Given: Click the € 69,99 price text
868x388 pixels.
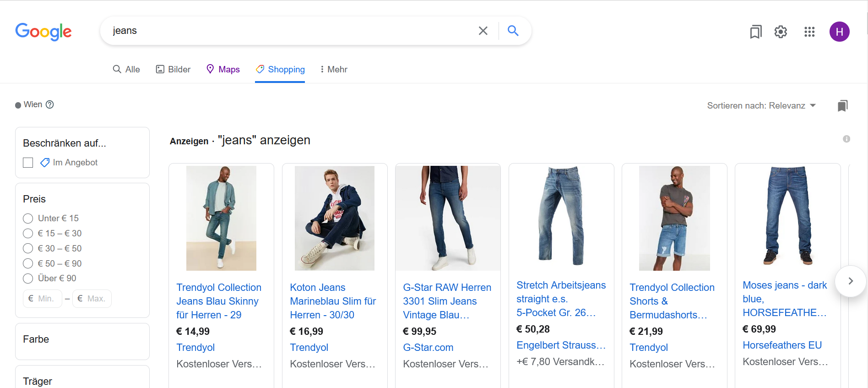Looking at the screenshot, I should 759,329.
